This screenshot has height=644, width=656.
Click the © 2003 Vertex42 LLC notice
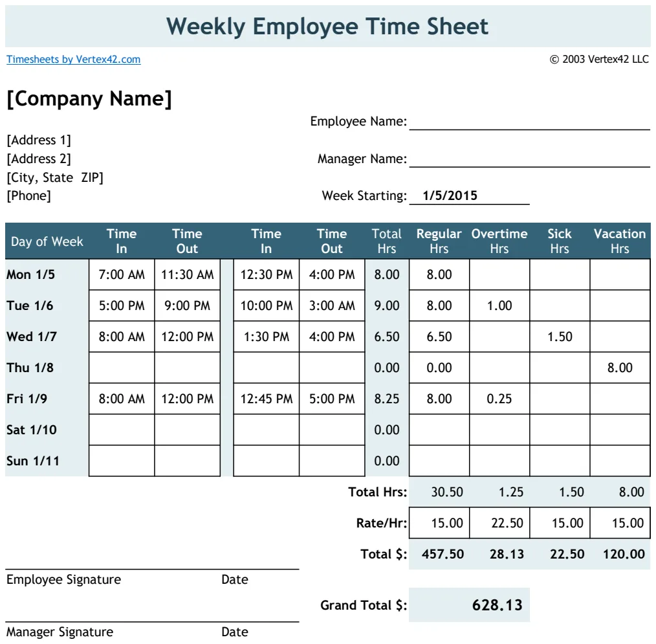[x=599, y=60]
